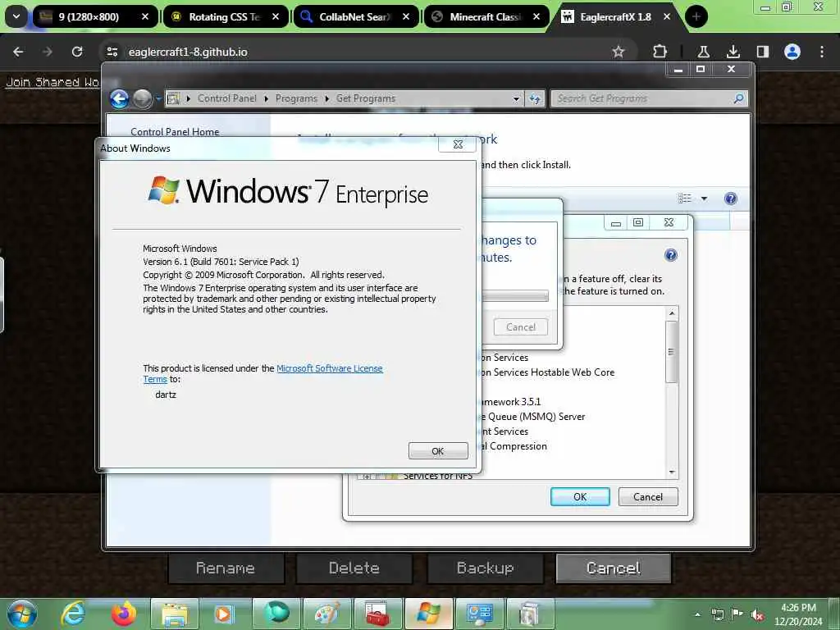Open help in the Get Programs toolbar
Screen dimensions: 840x630
730,199
